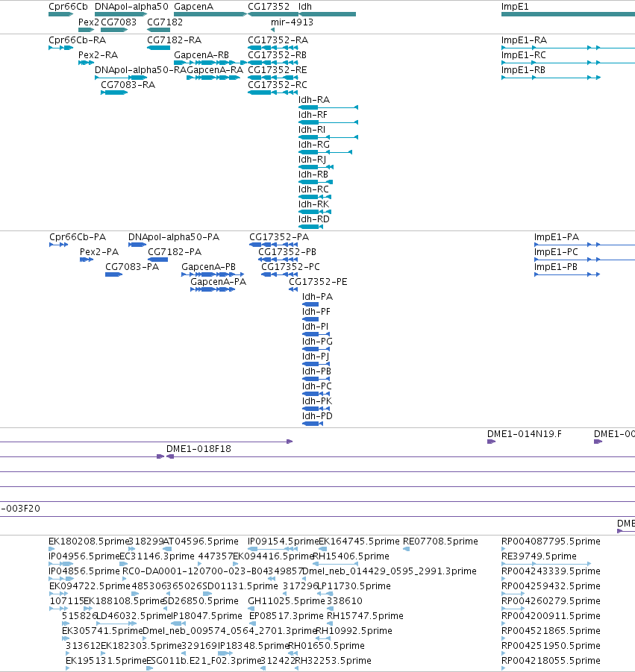Viewport: 635px width, 672px height.
Task: Select protein Idh-PA
Action: click(x=310, y=304)
